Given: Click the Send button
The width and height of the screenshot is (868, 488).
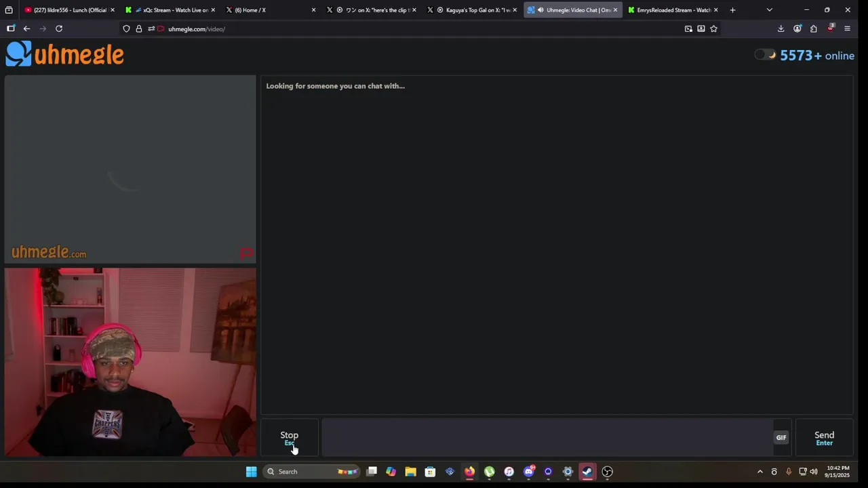Looking at the screenshot, I should [824, 438].
